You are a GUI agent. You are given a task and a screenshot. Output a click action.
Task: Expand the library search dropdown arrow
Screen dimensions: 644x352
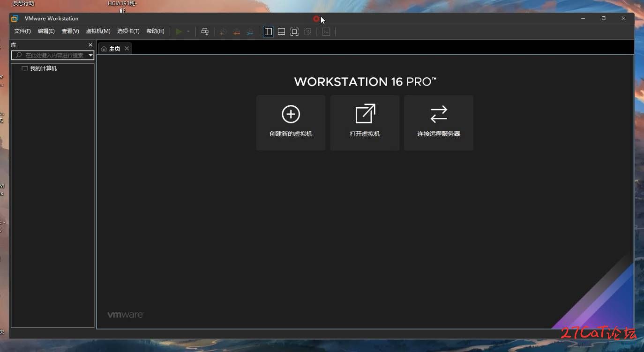pos(91,55)
